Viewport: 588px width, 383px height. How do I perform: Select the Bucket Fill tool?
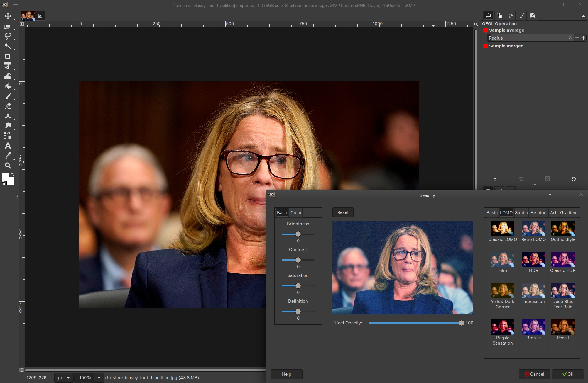[8, 86]
